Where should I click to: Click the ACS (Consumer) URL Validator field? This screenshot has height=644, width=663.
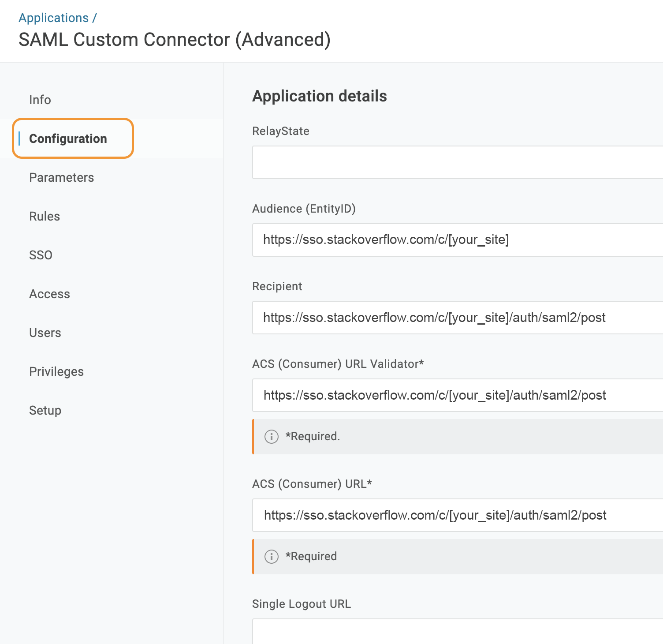click(457, 395)
